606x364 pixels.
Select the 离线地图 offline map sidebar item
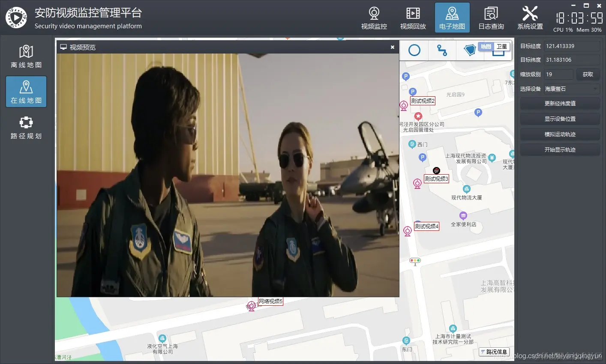pos(26,57)
